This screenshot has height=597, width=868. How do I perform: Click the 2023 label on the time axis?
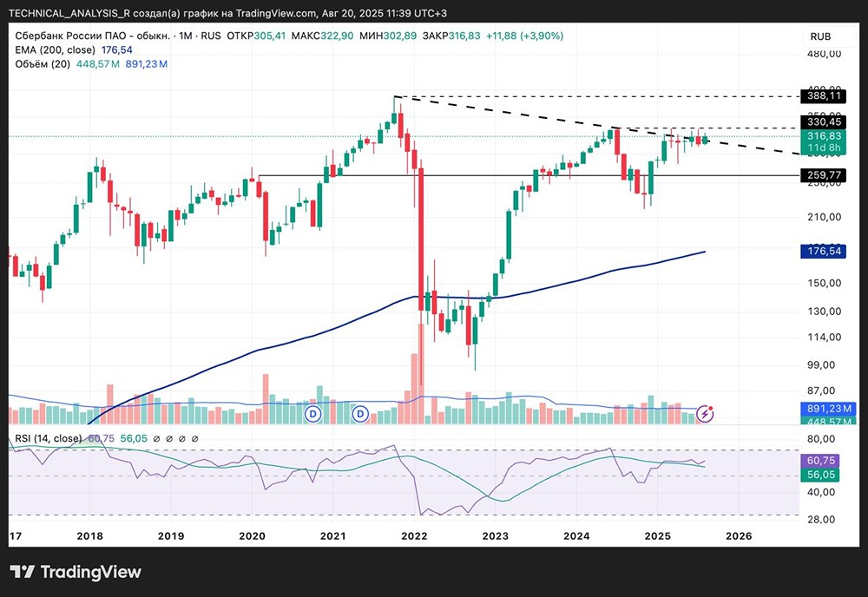(496, 536)
